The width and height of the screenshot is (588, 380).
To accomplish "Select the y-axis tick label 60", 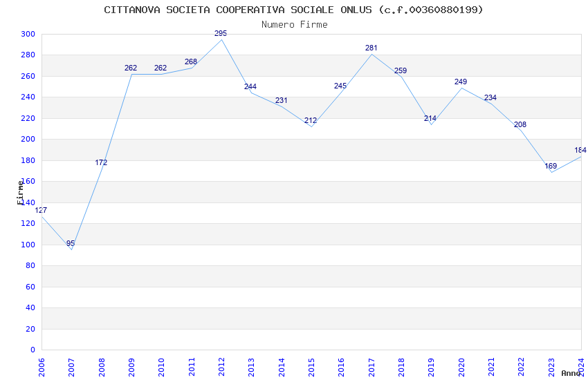I will click(x=30, y=287).
